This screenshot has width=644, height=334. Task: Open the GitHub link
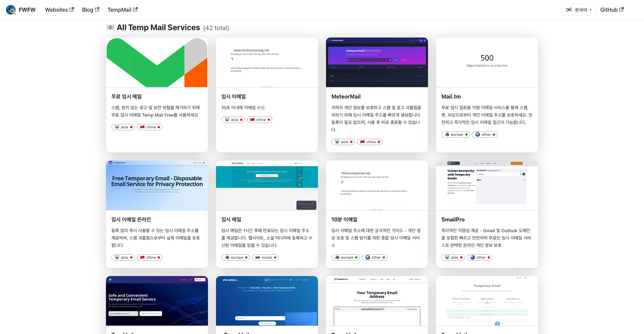click(x=609, y=9)
